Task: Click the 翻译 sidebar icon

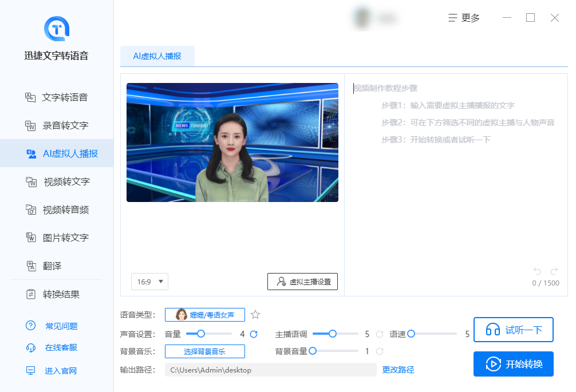Action: [31, 266]
